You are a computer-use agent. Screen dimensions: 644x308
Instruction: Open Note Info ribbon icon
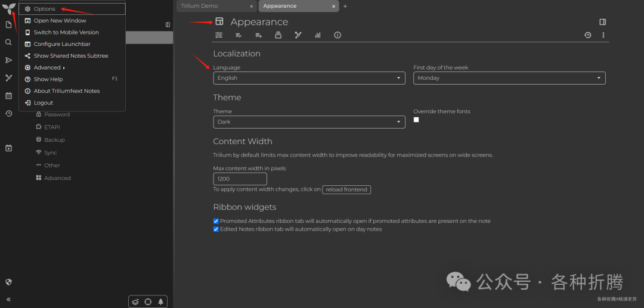338,35
